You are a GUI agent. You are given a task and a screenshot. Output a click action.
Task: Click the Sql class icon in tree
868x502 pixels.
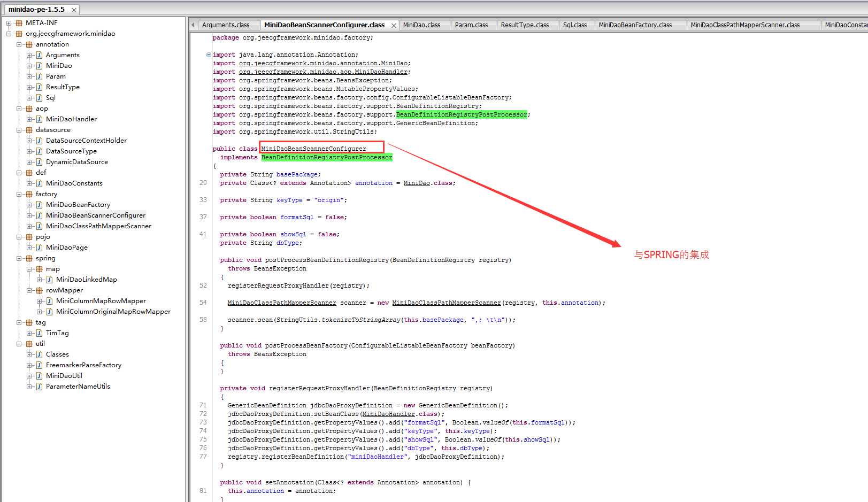[39, 98]
